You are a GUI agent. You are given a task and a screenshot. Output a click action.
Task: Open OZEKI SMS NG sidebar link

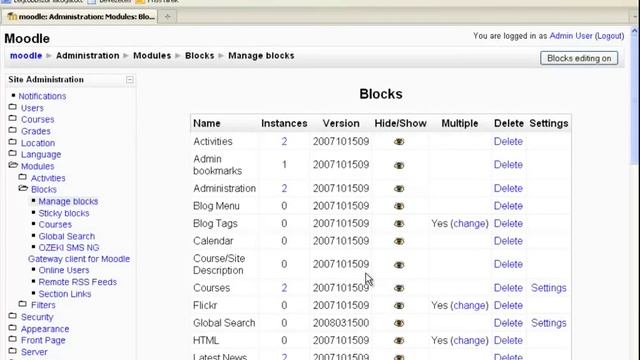(69, 248)
